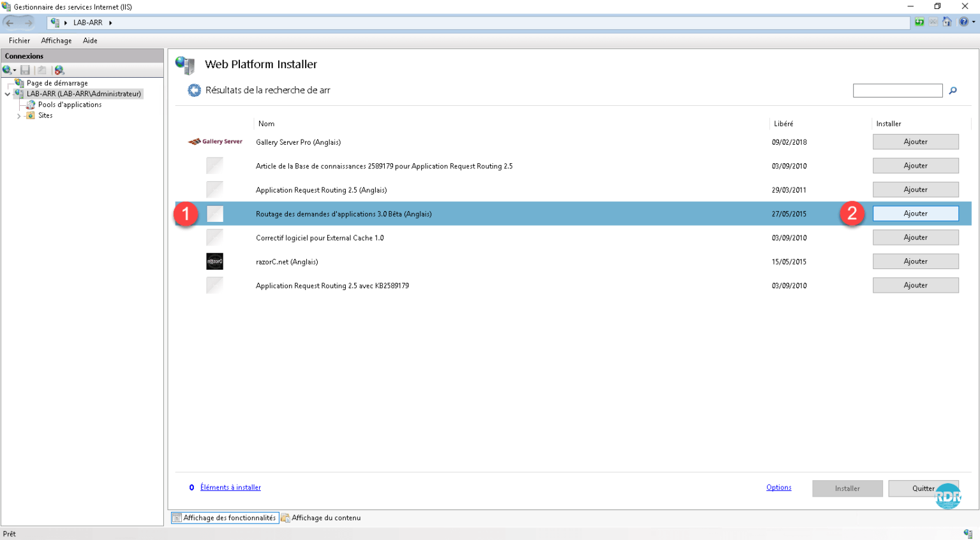This screenshot has height=540, width=980.
Task: Click the icon for Correctif logiciel pour External Cache
Action: point(215,237)
